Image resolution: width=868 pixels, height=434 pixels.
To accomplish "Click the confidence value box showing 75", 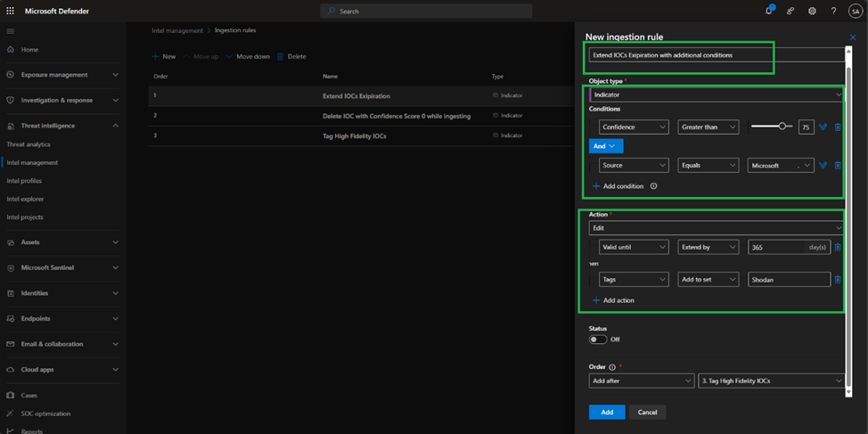I will click(806, 127).
